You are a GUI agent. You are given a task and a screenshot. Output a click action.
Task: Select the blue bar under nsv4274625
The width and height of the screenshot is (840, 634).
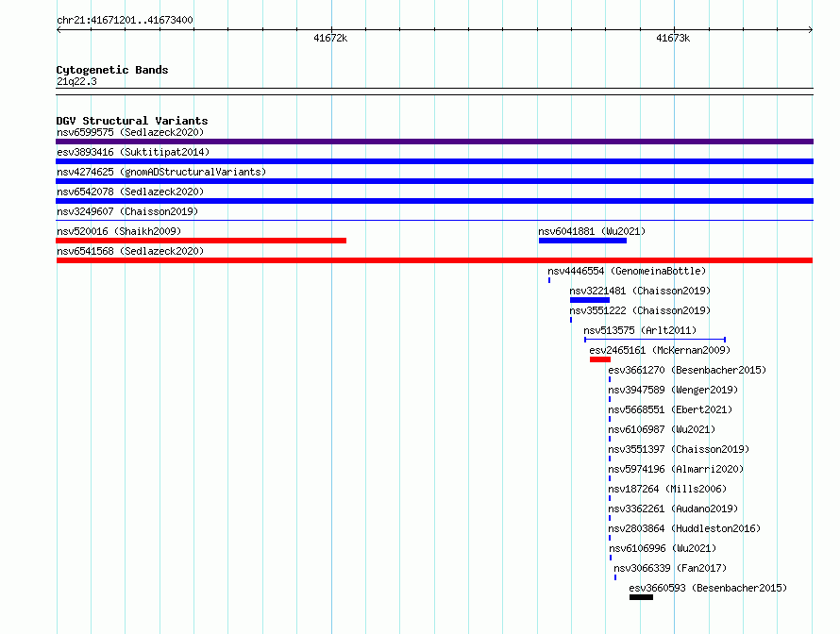coord(434,181)
